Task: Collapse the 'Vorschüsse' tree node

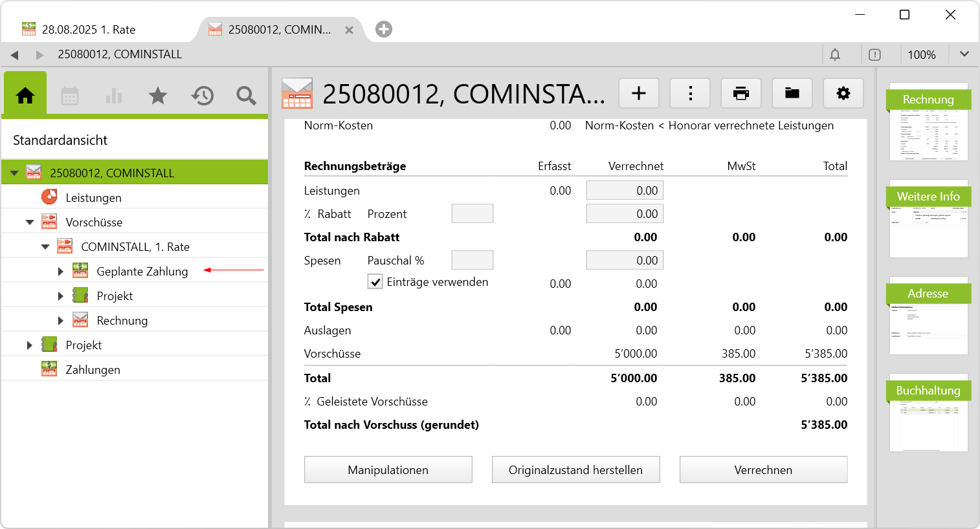Action: [30, 222]
